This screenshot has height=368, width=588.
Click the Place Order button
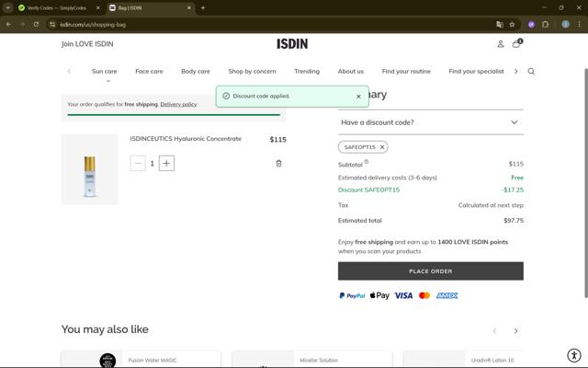tap(431, 271)
